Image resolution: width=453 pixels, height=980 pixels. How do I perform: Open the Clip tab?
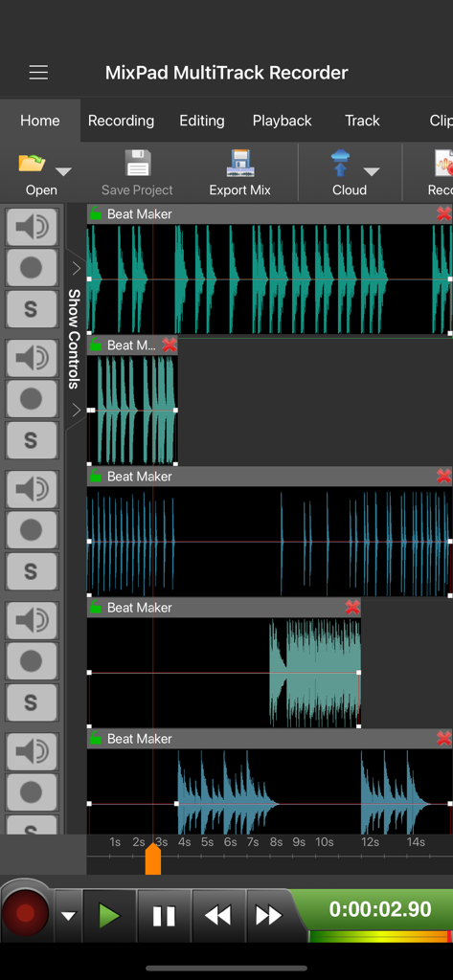point(441,121)
